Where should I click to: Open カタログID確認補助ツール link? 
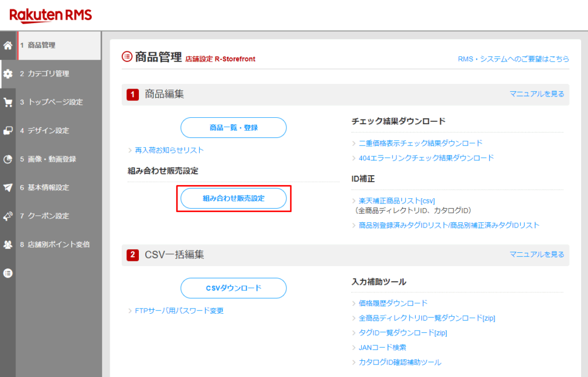click(x=400, y=363)
